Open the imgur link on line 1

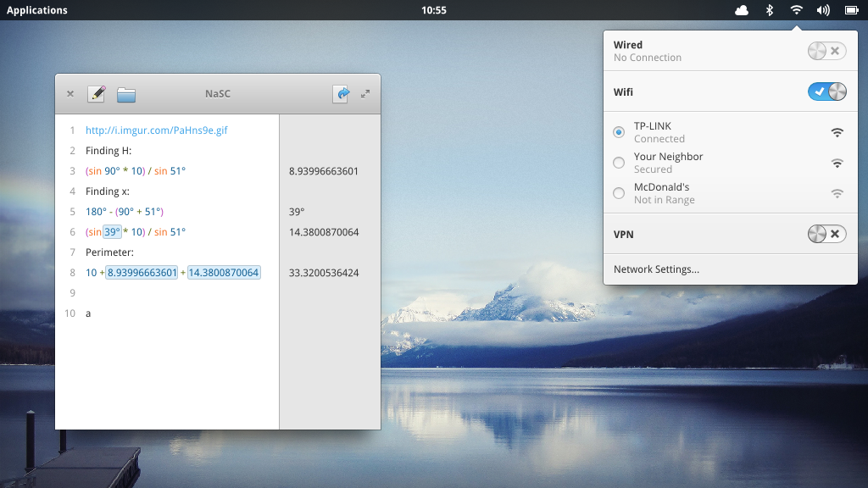click(x=156, y=130)
